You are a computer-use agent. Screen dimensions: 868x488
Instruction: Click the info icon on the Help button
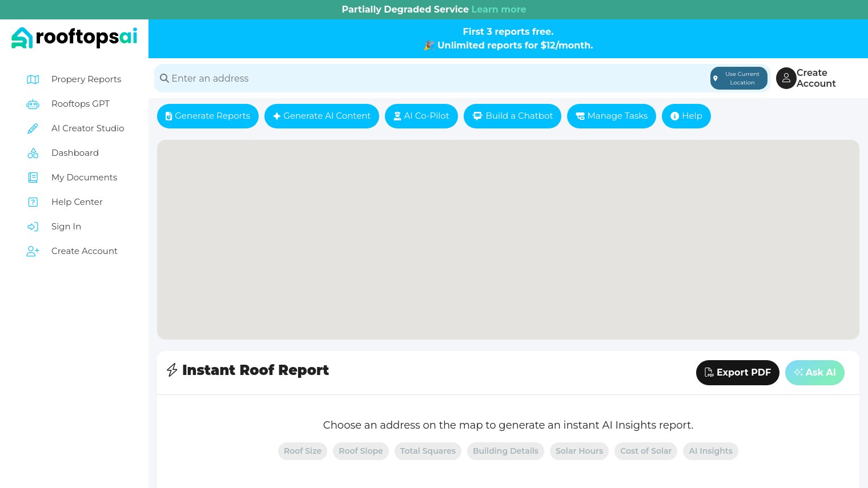(675, 116)
